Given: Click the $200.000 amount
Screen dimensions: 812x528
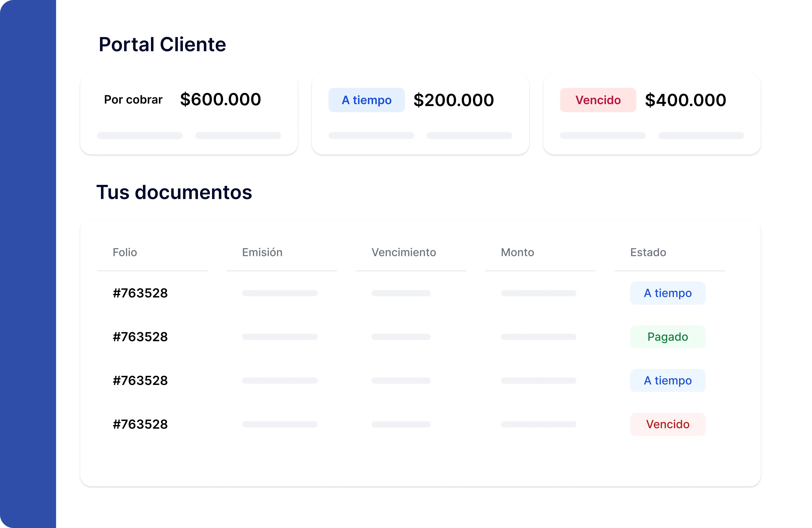Looking at the screenshot, I should [454, 100].
